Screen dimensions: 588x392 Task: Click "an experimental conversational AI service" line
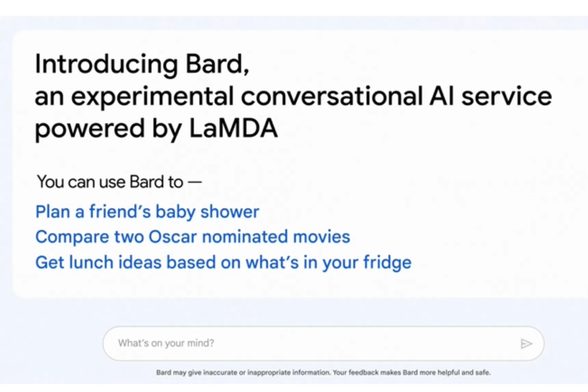coord(293,96)
